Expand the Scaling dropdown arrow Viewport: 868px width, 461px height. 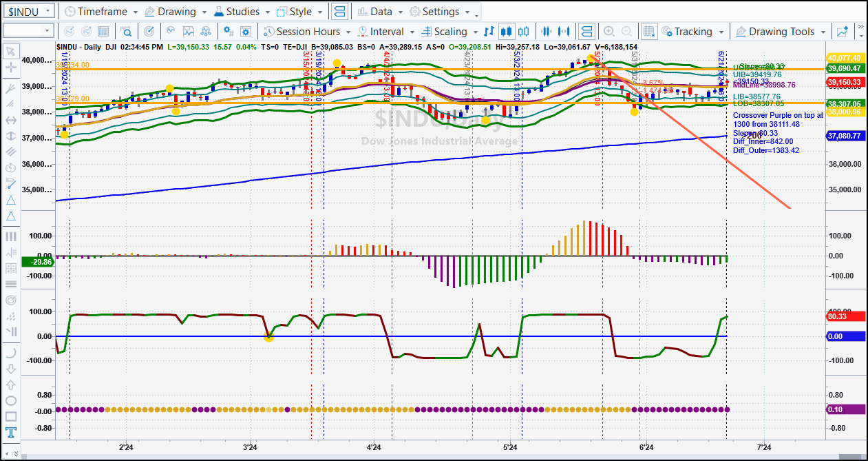[475, 32]
